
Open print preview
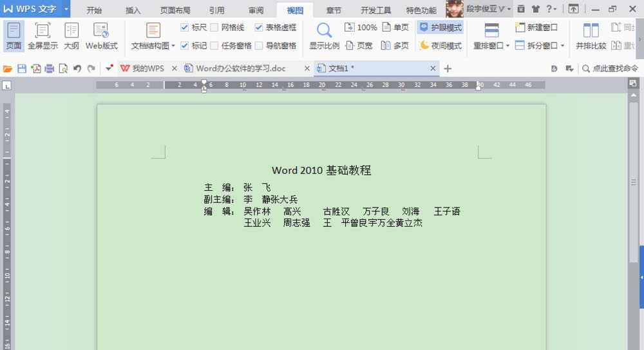tap(63, 69)
